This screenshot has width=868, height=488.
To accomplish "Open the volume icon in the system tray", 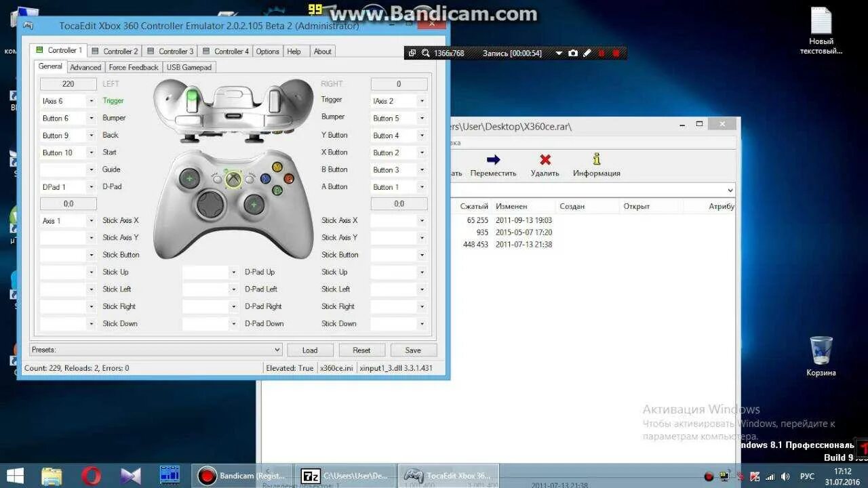I will 785,476.
